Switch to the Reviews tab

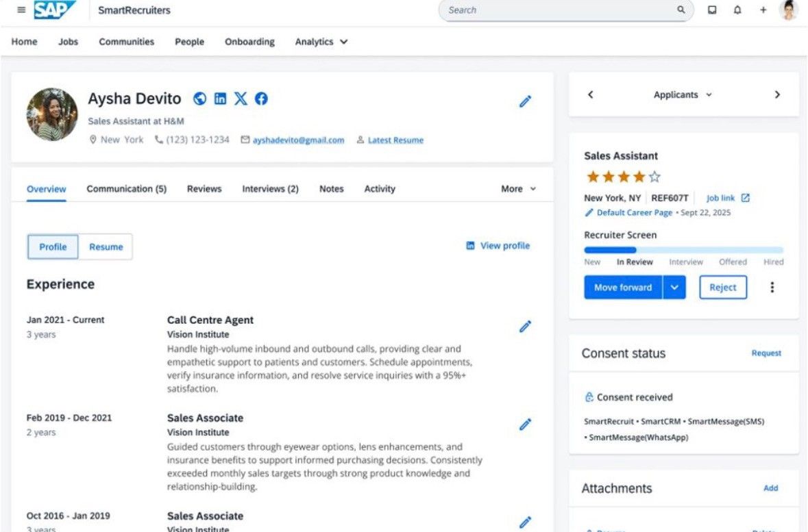click(x=204, y=189)
